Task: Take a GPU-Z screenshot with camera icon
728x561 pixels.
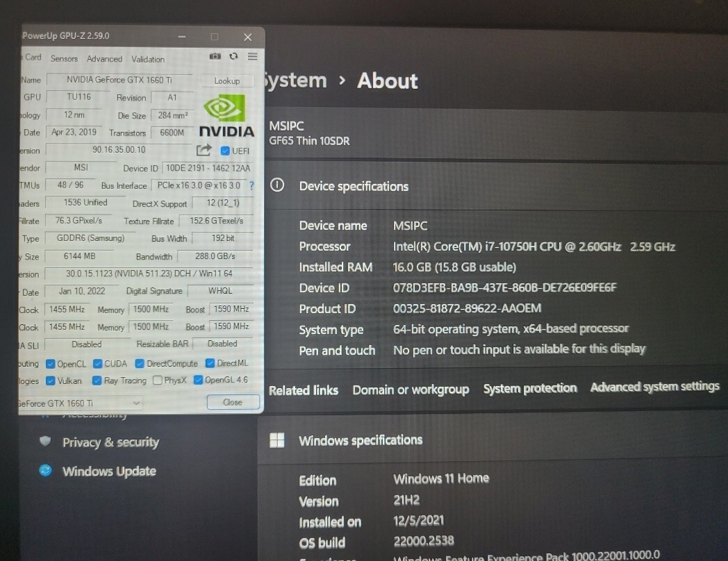Action: pos(215,56)
